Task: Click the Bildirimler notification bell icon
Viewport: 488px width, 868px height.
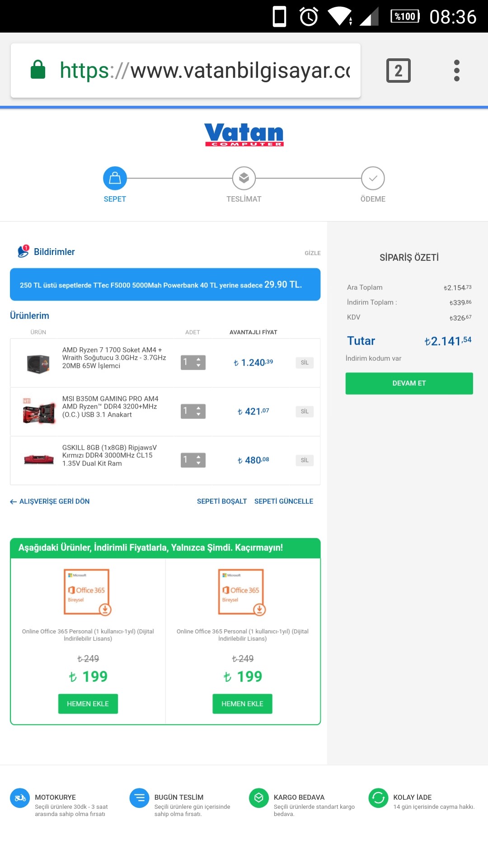Action: pos(23,251)
